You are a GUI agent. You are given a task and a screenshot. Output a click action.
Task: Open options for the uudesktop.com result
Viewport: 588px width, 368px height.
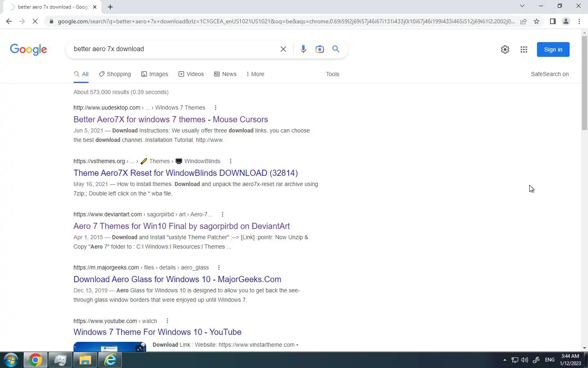pos(216,108)
